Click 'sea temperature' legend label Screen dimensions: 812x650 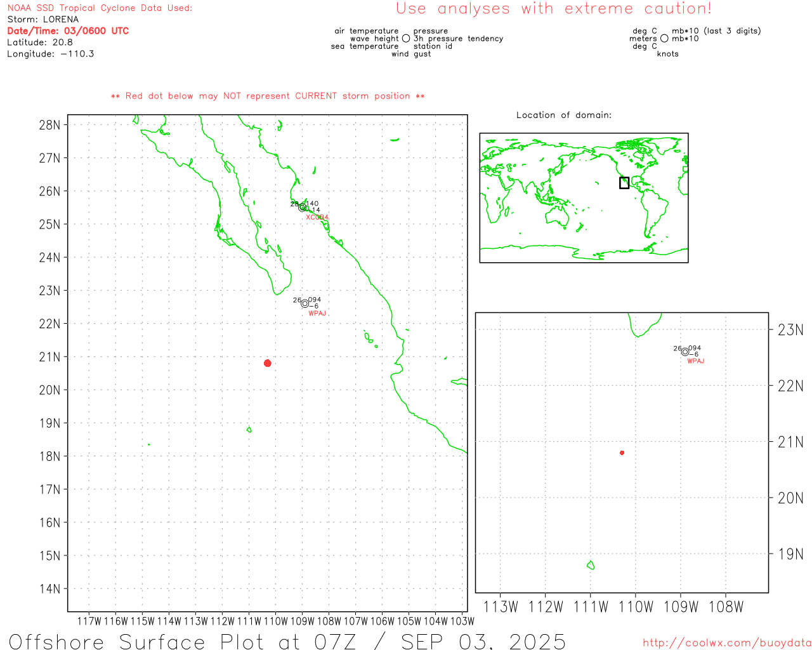tap(365, 46)
